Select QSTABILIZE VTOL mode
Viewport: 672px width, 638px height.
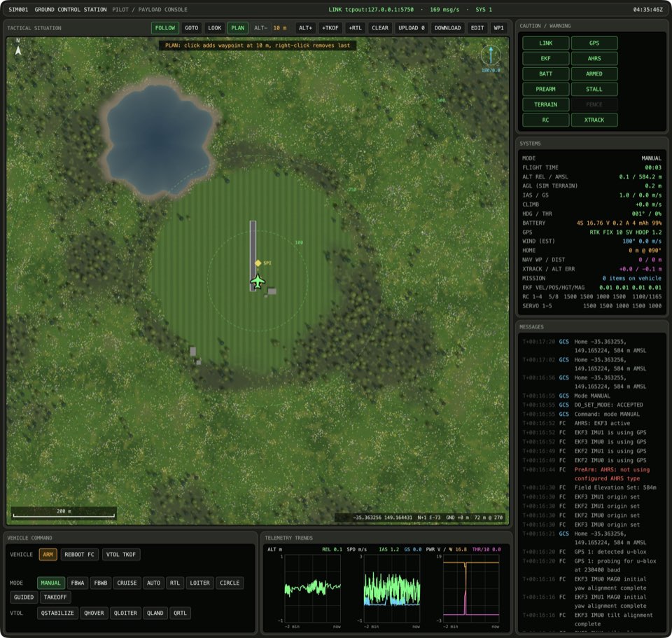[x=57, y=613]
